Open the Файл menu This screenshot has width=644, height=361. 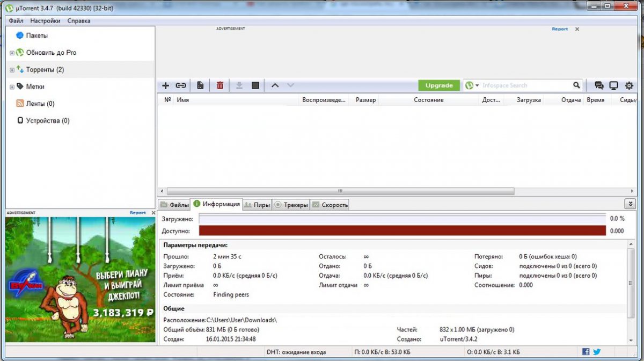point(16,21)
